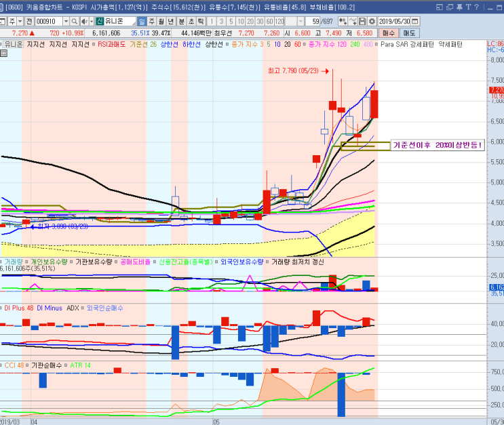
Task: Choose the 120 interval button
Action: pos(279,22)
